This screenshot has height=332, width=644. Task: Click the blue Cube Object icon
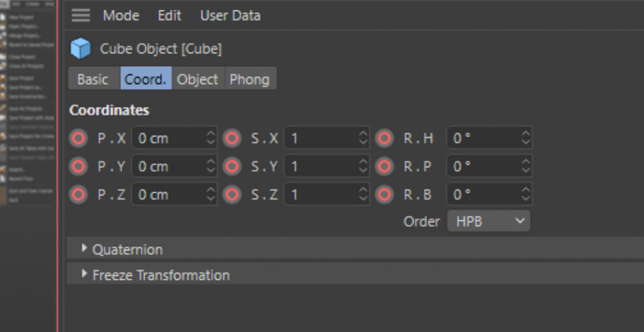pyautogui.click(x=81, y=49)
